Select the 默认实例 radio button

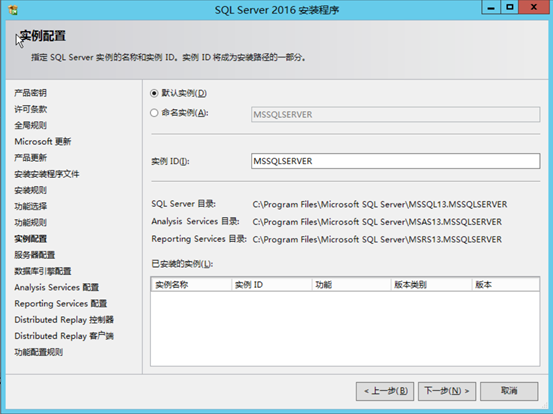pos(154,93)
